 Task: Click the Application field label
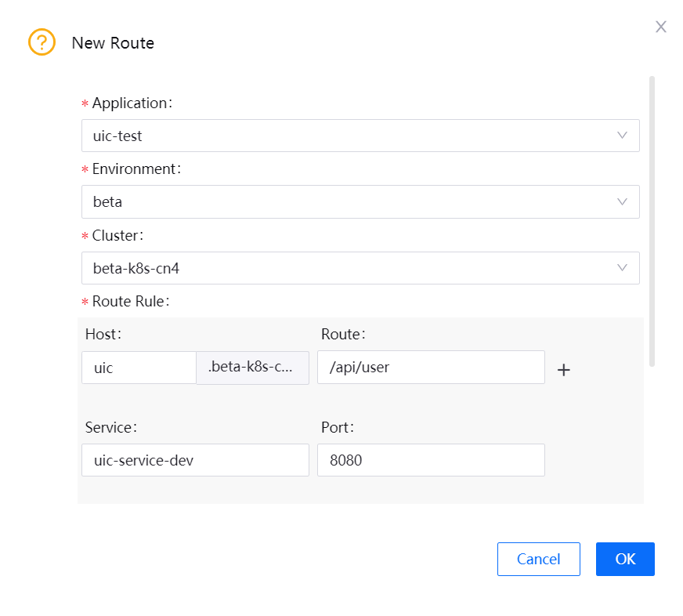tap(130, 103)
